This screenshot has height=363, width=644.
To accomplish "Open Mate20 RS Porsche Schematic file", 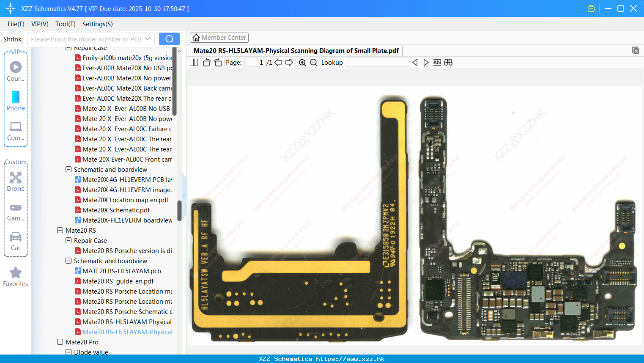I will 127,311.
